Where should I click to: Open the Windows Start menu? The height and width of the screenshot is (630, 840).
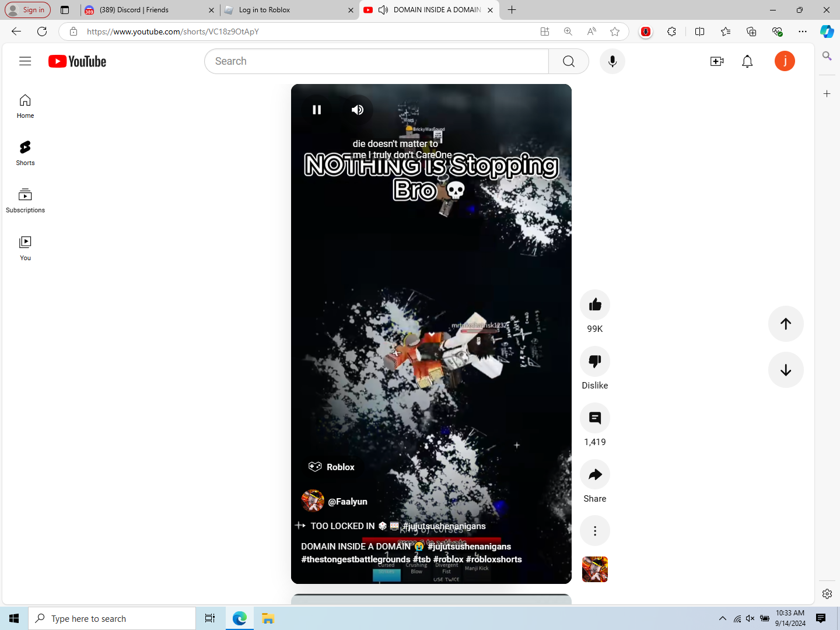(14, 618)
